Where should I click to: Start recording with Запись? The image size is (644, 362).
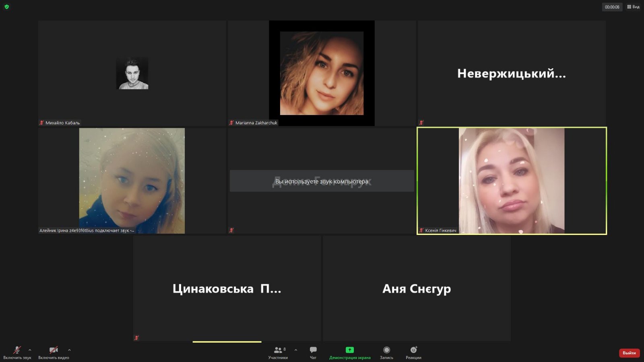386,353
